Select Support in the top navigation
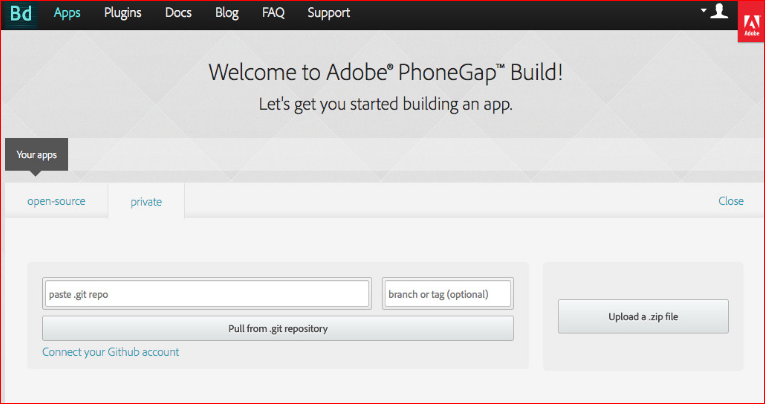 tap(328, 13)
